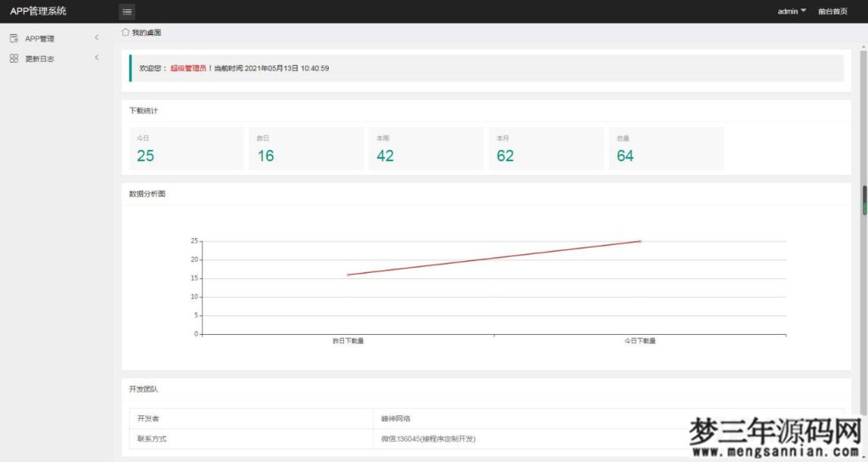868x462 pixels.
Task: Open APP管理 in the sidebar
Action: tap(40, 38)
